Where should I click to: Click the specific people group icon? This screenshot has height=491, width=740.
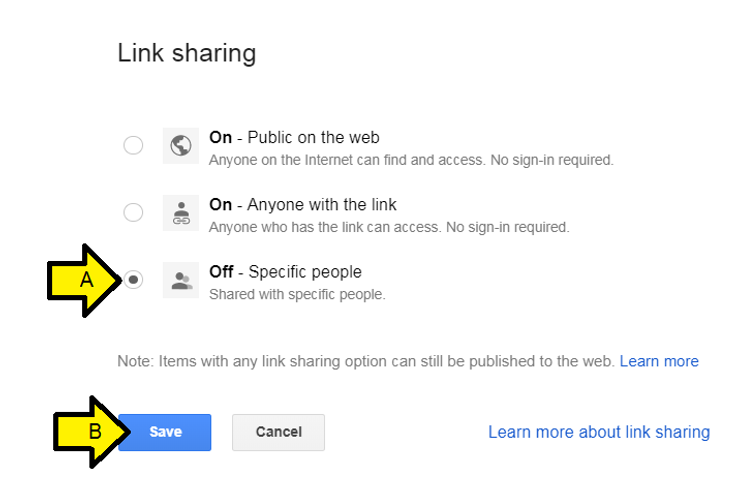click(181, 280)
